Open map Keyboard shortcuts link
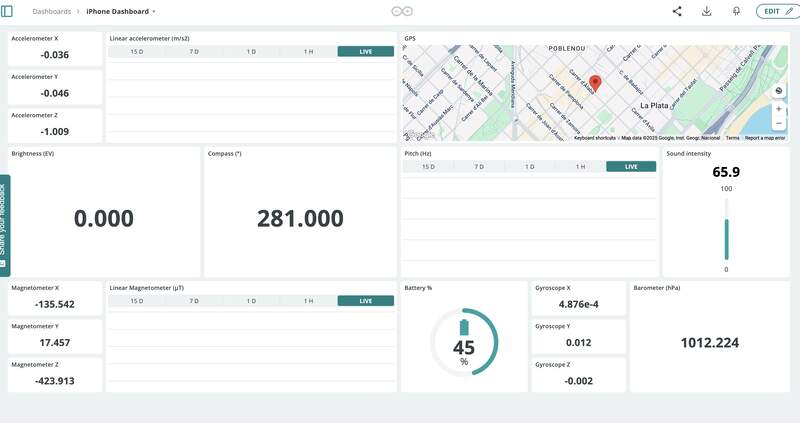This screenshot has height=423, width=800. click(595, 138)
